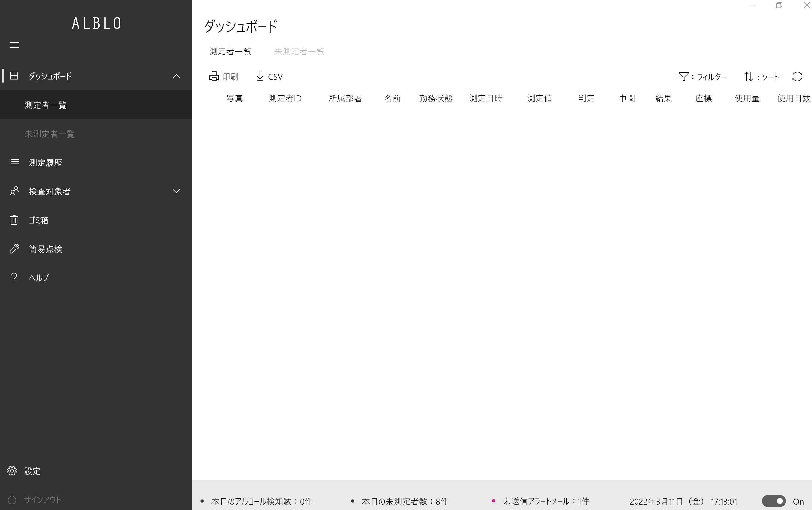The height and width of the screenshot is (510, 812).
Task: Collapse the ダッシュボード chevron
Action: (x=176, y=76)
